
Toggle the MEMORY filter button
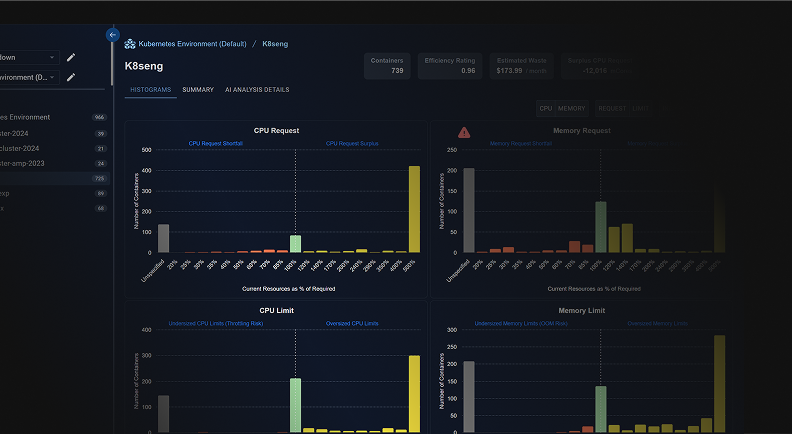pyautogui.click(x=572, y=108)
